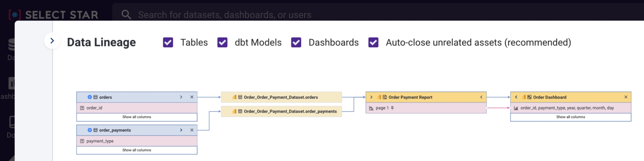Click the BigQuery icon on orders node

(x=89, y=97)
